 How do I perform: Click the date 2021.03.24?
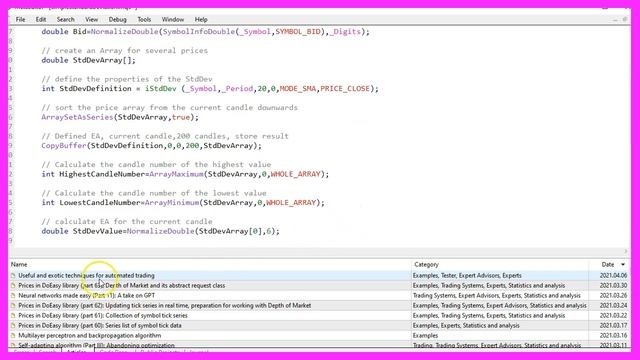point(613,305)
